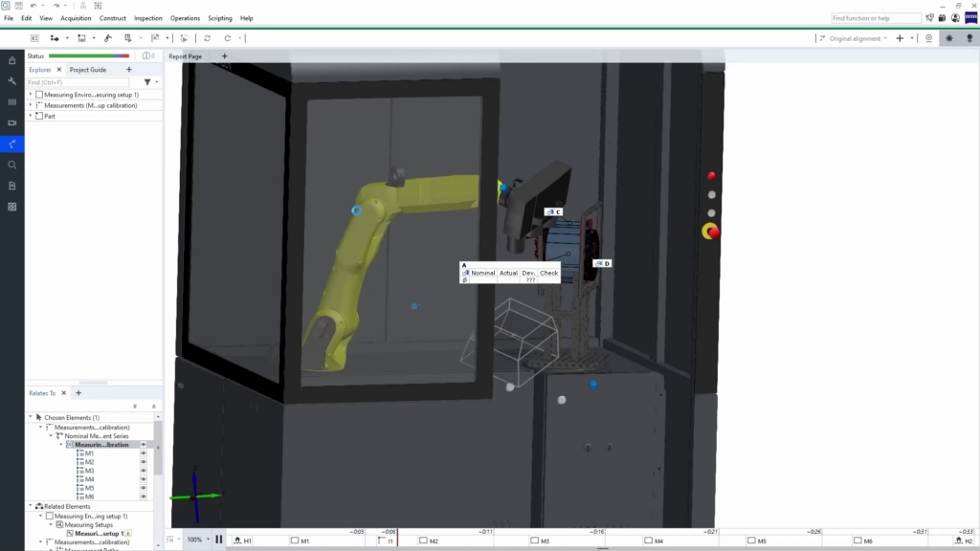Click the wrench setup workspace icon
Image resolution: width=980 pixels, height=551 pixels.
[11, 81]
